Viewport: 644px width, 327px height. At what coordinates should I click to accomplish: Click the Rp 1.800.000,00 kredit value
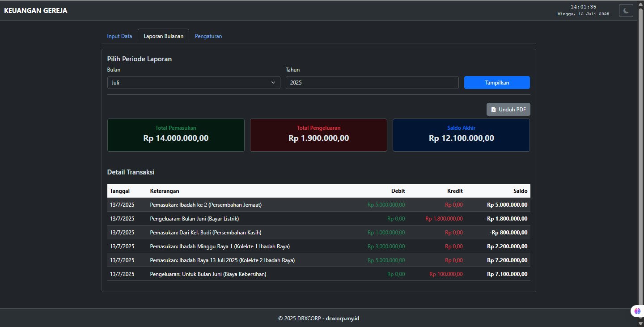click(x=444, y=219)
